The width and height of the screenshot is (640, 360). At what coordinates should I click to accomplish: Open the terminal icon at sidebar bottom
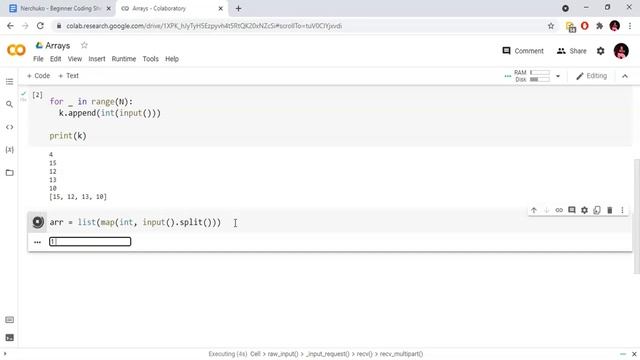9,338
